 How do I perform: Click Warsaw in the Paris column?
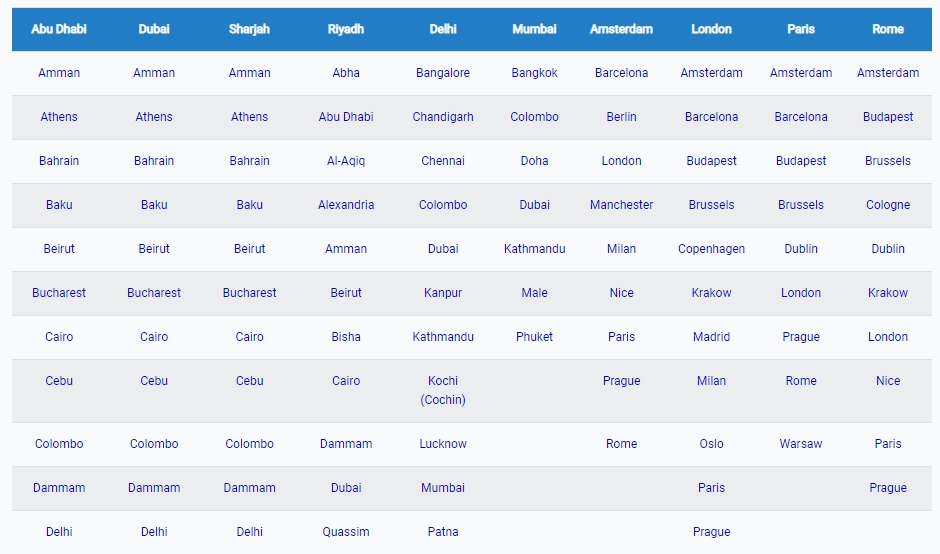click(x=800, y=444)
